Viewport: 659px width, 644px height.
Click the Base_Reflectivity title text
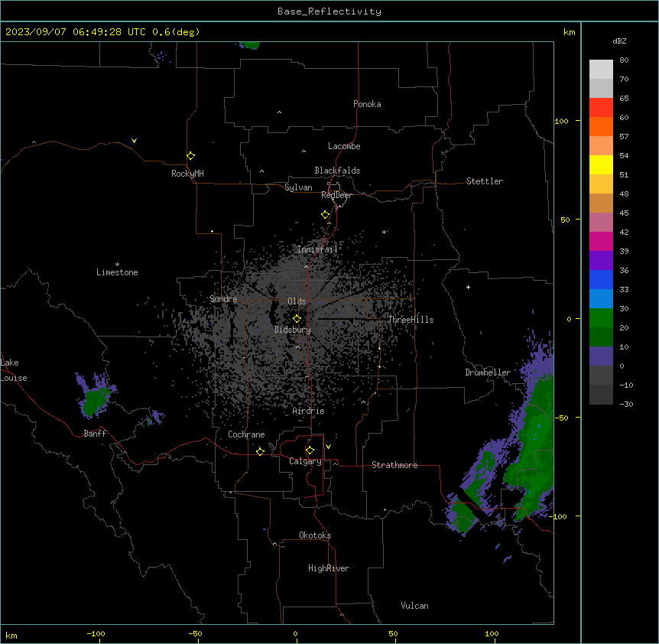[329, 11]
